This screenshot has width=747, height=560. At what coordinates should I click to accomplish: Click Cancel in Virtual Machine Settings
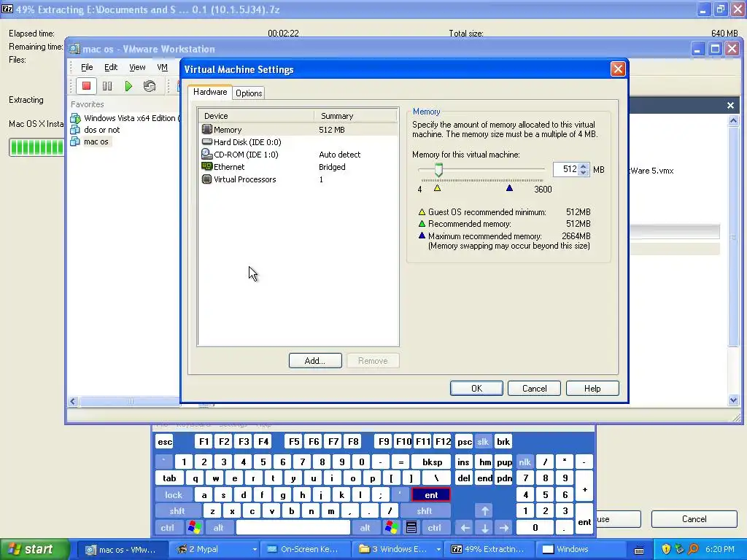tap(534, 388)
